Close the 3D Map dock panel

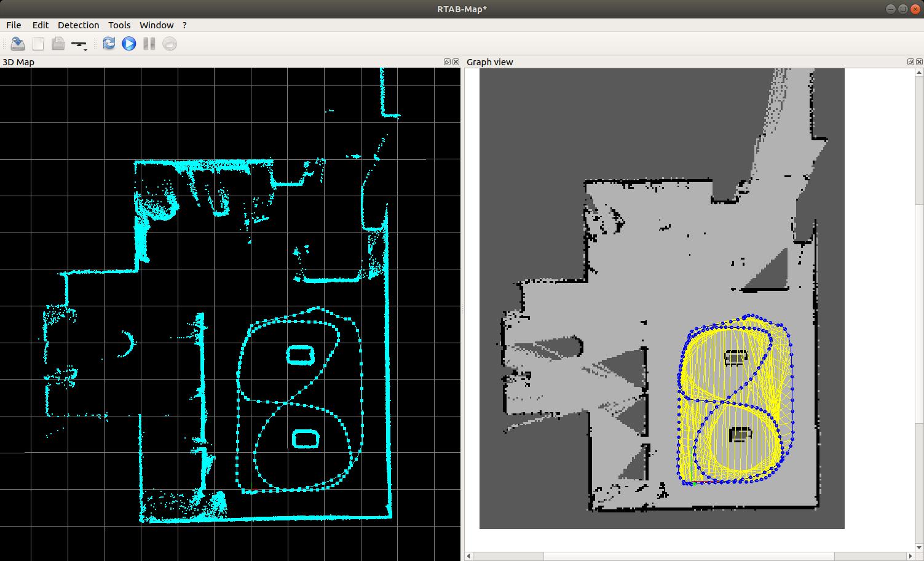tap(456, 62)
